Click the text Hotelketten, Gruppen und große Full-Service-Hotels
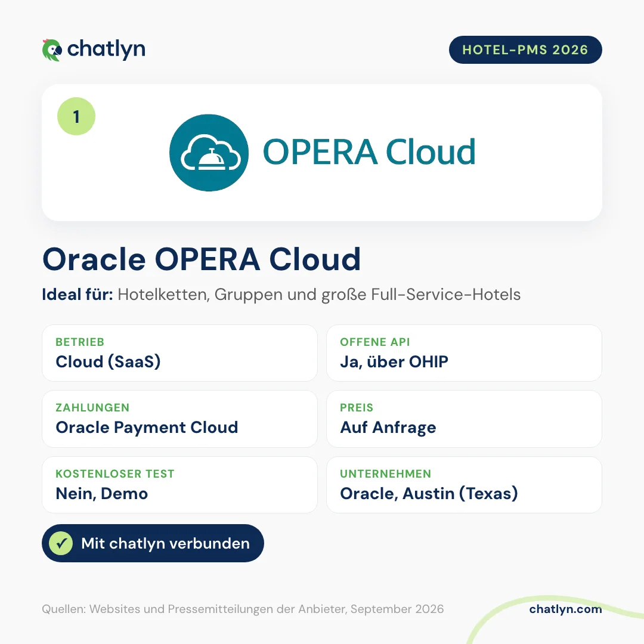This screenshot has height=644, width=644. (x=319, y=295)
